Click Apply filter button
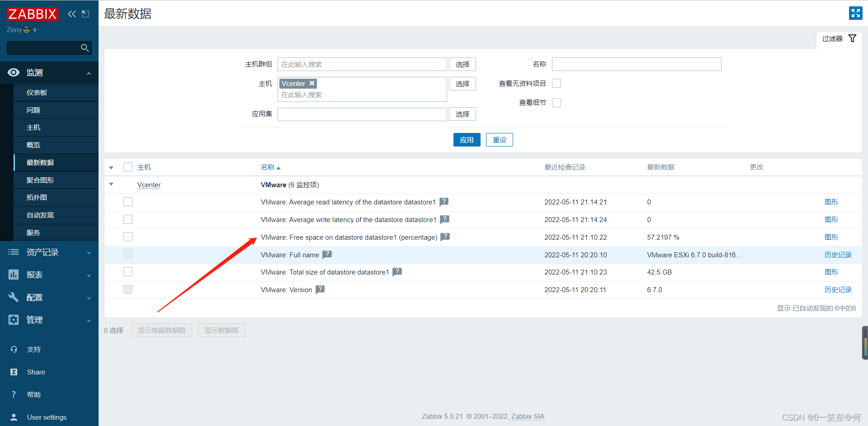This screenshot has width=868, height=426. coord(467,140)
